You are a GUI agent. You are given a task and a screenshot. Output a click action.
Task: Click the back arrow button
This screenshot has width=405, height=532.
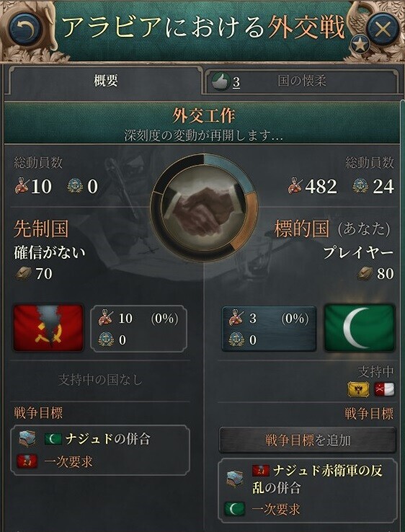(26, 29)
